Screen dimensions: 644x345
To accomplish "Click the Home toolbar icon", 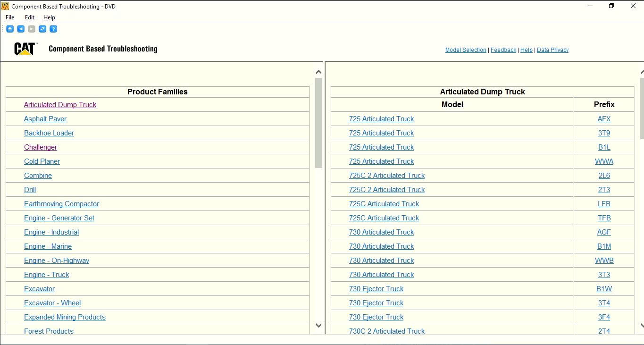I will (x=10, y=29).
